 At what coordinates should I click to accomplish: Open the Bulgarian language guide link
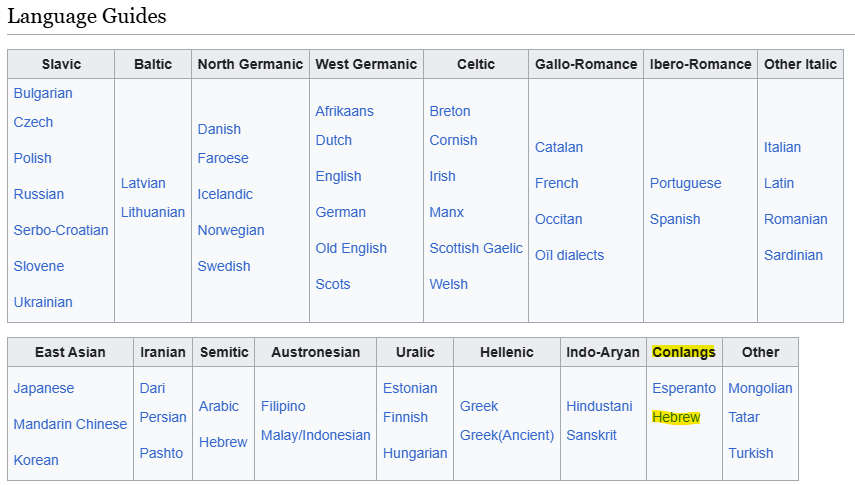click(43, 93)
